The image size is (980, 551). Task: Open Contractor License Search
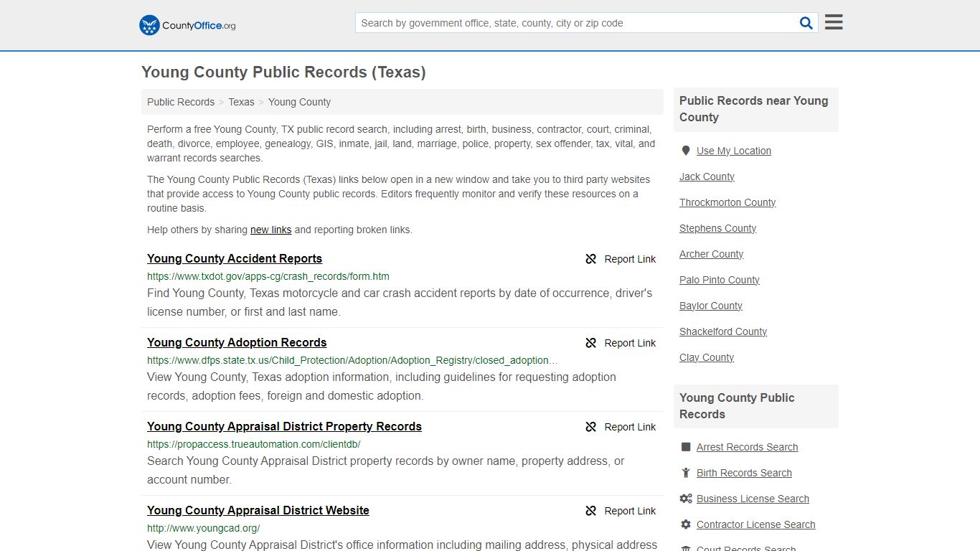755,524
